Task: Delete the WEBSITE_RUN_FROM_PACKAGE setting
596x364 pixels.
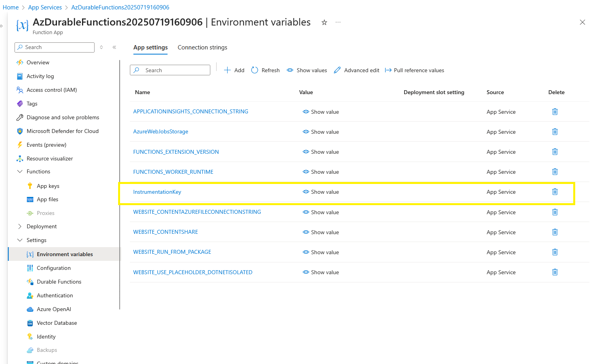Action: click(555, 252)
